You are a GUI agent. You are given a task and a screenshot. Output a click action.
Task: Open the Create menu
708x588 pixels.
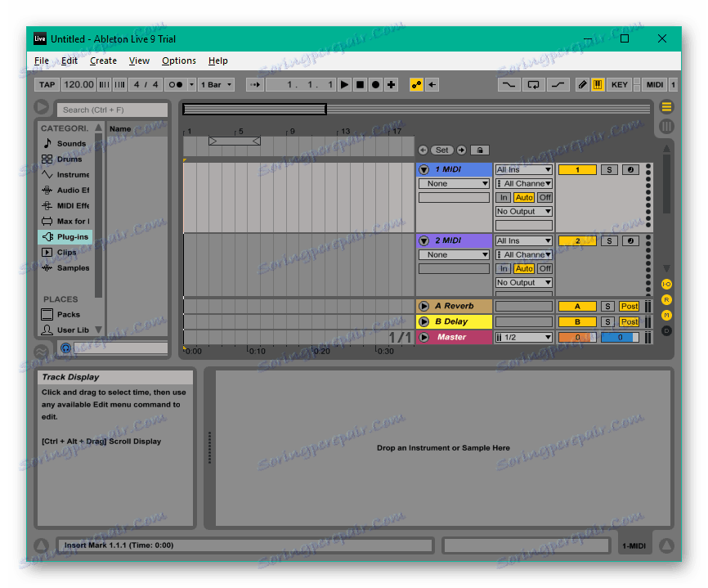(103, 61)
